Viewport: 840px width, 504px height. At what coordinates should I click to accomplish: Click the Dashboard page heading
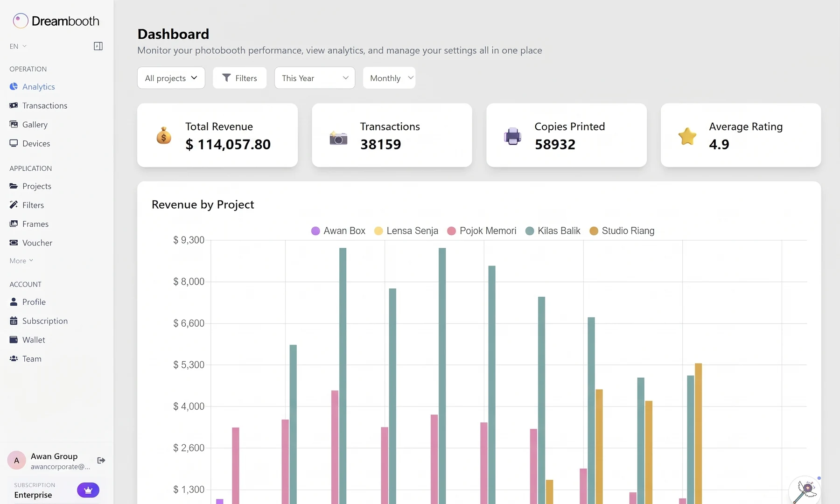click(173, 34)
